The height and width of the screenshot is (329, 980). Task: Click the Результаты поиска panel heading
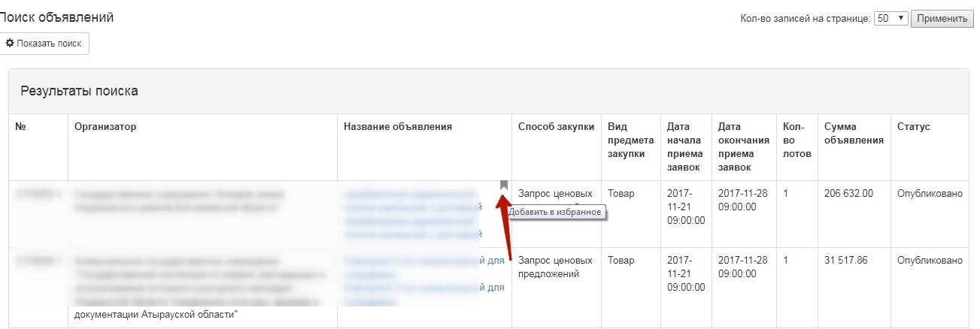79,92
